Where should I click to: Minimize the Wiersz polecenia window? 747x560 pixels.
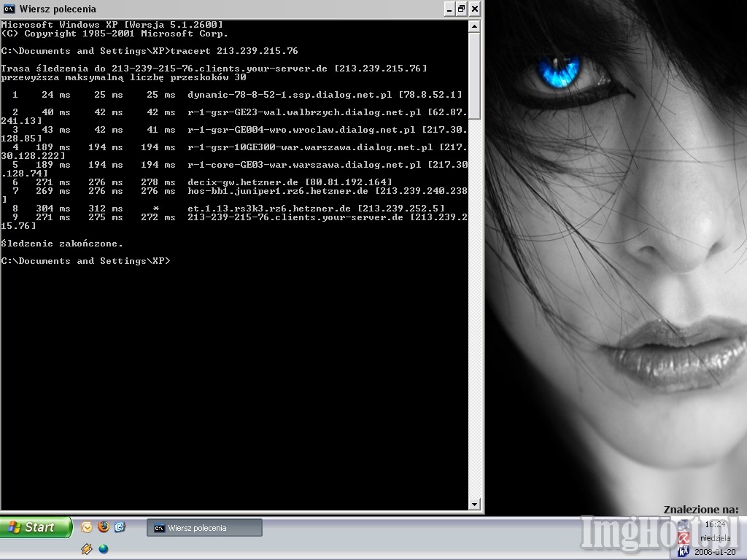coord(449,9)
